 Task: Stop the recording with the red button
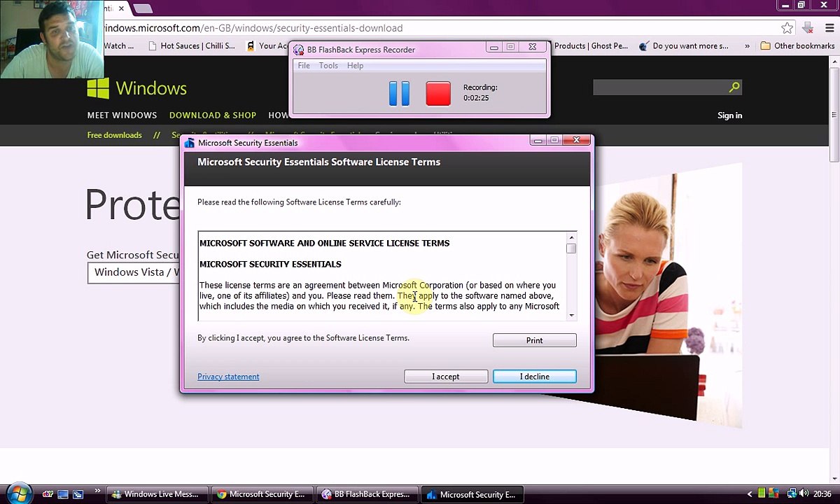[x=438, y=93]
